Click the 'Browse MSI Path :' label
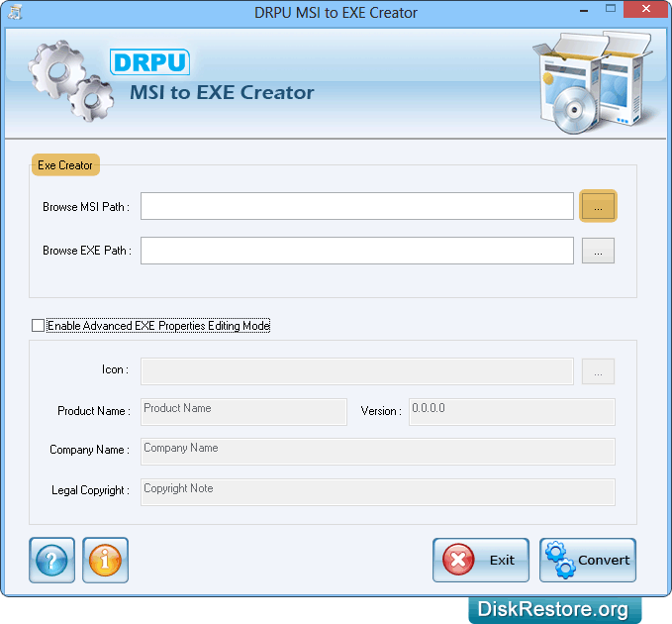 point(86,207)
